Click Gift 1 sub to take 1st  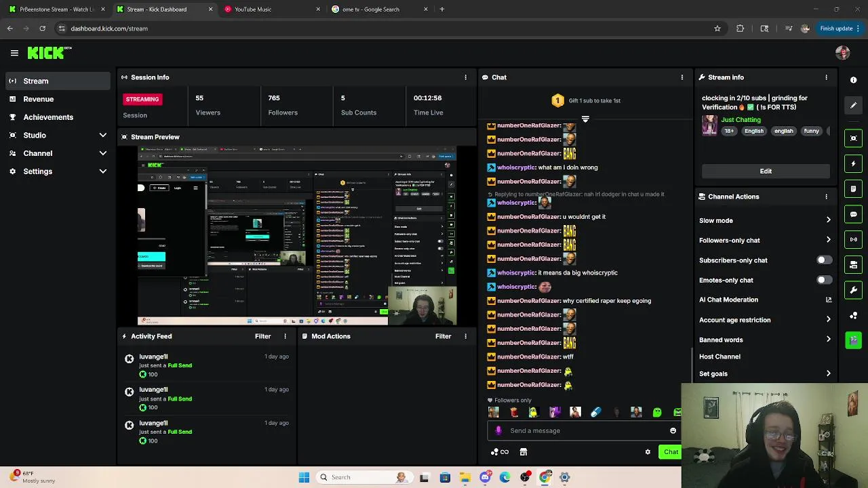click(586, 100)
